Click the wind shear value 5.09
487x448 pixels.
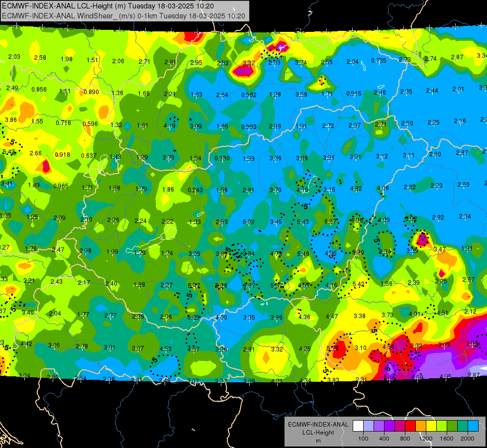point(193,318)
